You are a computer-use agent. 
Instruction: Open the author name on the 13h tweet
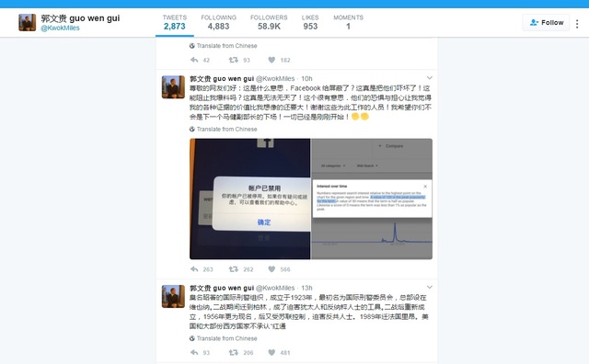tap(222, 289)
